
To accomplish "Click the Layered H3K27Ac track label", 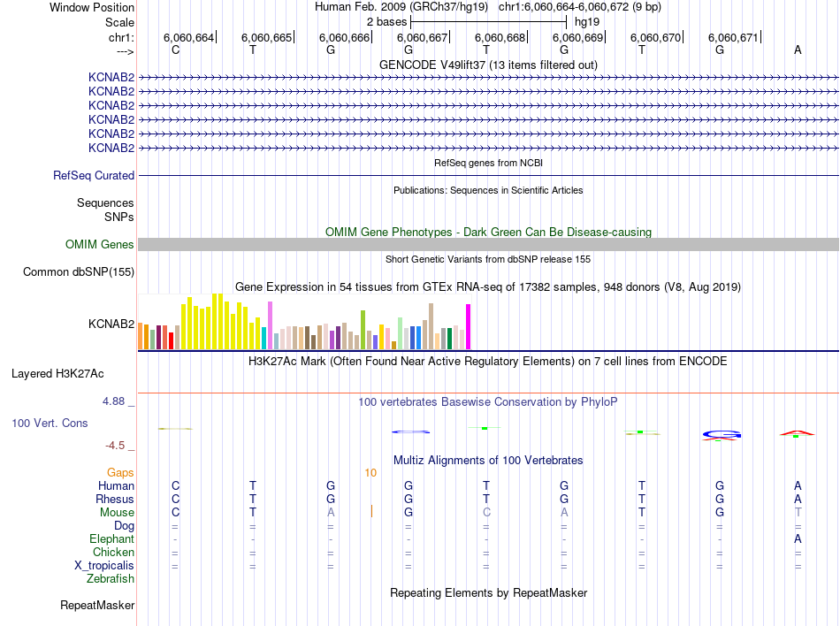I will 57,373.
